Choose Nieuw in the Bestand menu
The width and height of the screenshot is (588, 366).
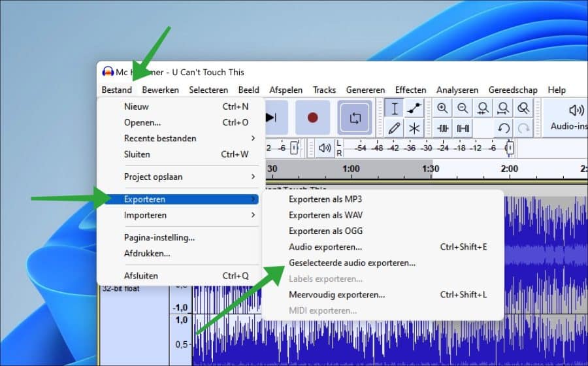tap(181, 107)
